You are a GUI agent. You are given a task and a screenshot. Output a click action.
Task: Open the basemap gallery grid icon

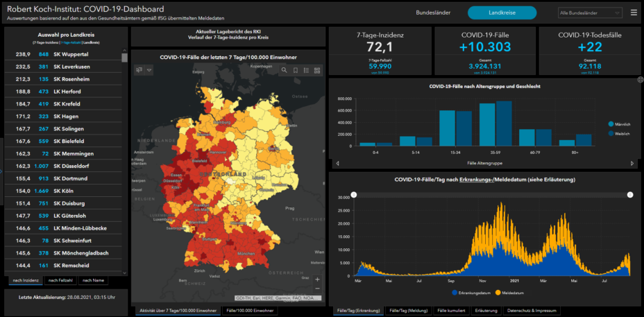coord(317,70)
